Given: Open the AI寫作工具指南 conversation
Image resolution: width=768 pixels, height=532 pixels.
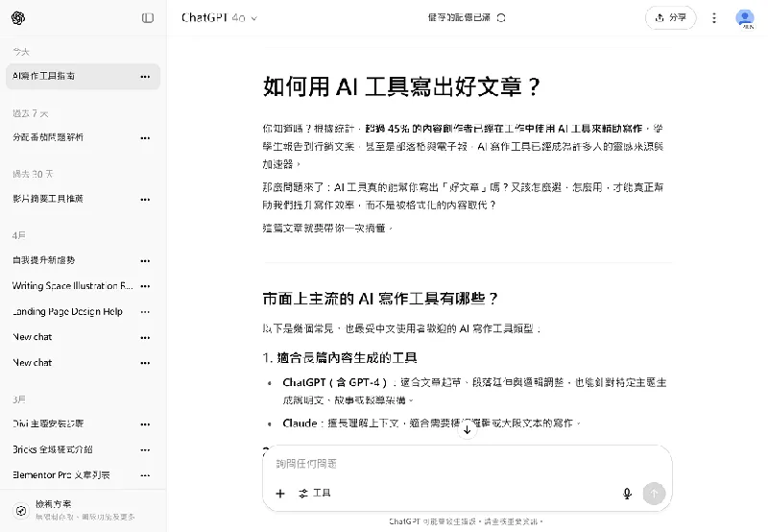Looking at the screenshot, I should [84, 77].
